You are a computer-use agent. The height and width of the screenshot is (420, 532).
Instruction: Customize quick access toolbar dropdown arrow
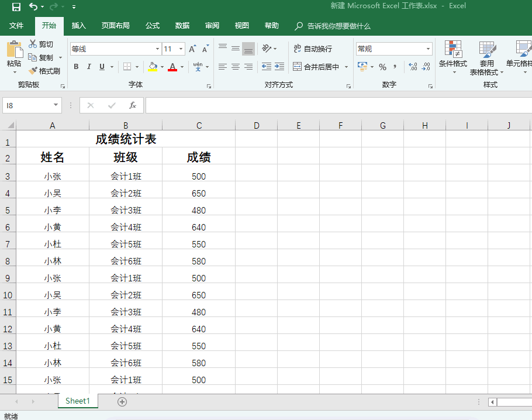(74, 7)
